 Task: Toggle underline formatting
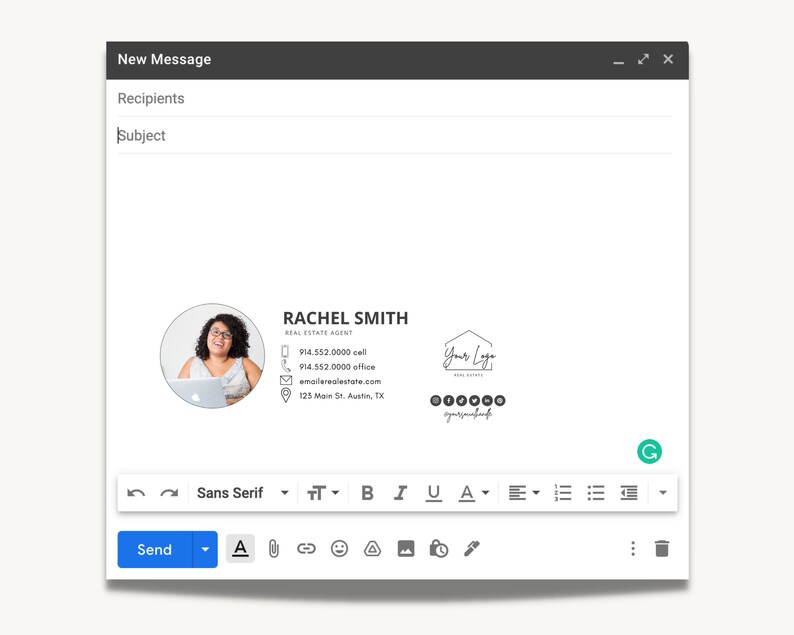tap(433, 493)
